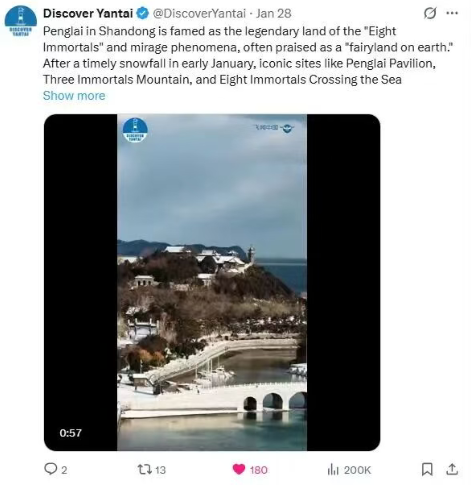Click the blue verified badge
This screenshot has height=485, width=471.
click(143, 14)
